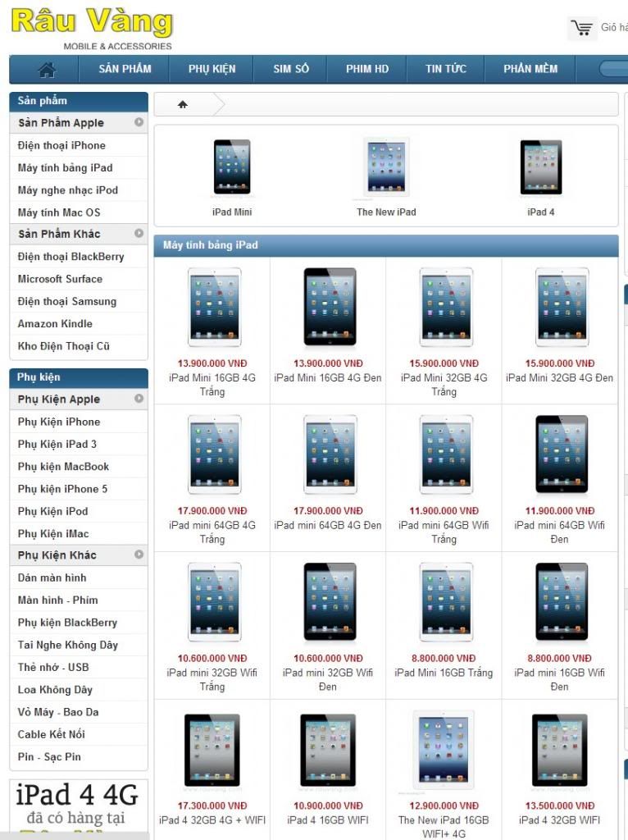Collapse the Phụ Kiện Khác section arrow
This screenshot has height=840, width=628.
pyautogui.click(x=139, y=555)
